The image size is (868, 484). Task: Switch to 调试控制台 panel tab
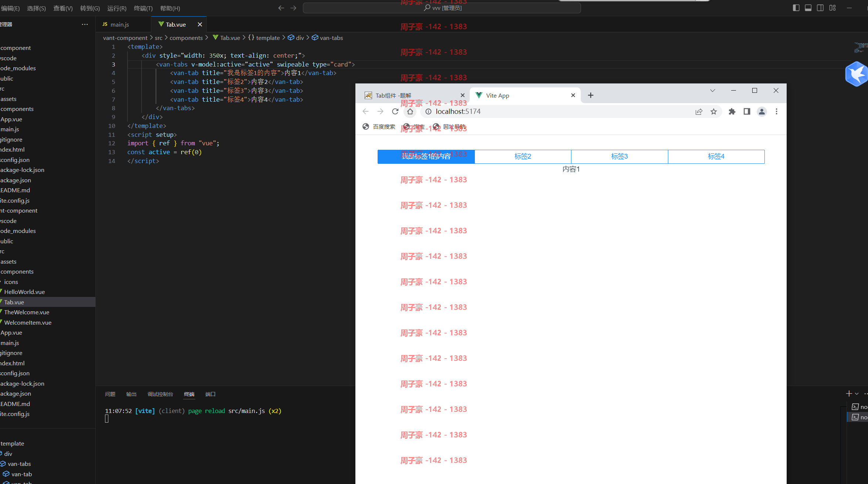[x=160, y=394]
